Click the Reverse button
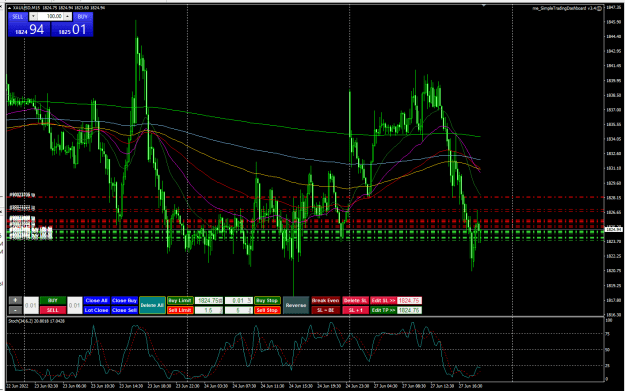The height and width of the screenshot is (391, 625). click(296, 305)
